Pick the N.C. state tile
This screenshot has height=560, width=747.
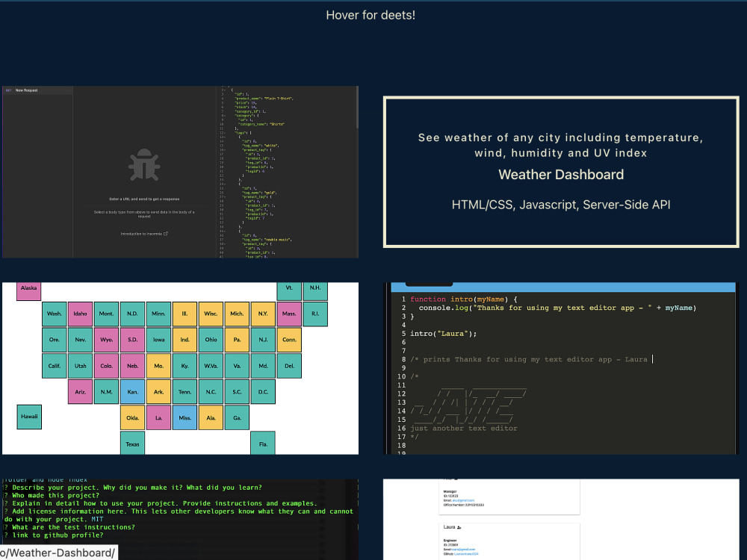pyautogui.click(x=211, y=392)
